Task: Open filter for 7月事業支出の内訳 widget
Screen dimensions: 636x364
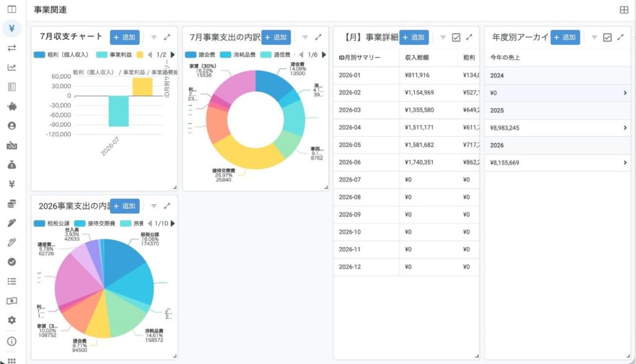Action: tap(305, 37)
